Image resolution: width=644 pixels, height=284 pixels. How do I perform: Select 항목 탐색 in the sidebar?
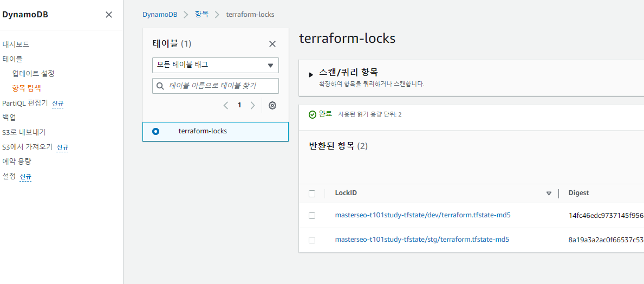coord(27,88)
